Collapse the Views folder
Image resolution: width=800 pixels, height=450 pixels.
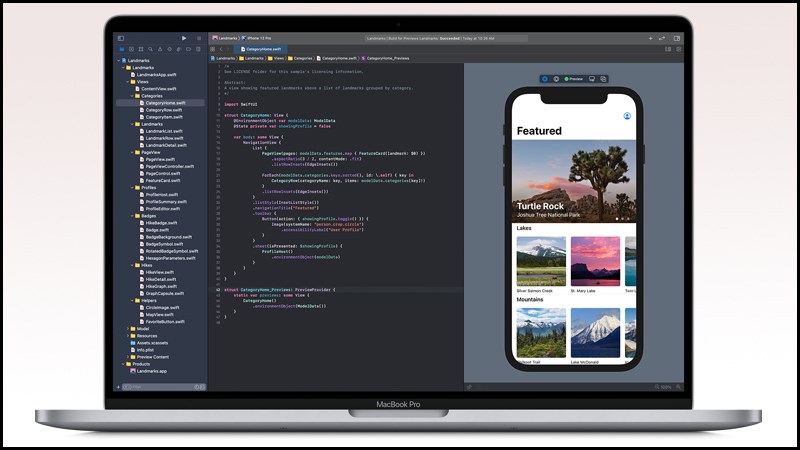[128, 82]
